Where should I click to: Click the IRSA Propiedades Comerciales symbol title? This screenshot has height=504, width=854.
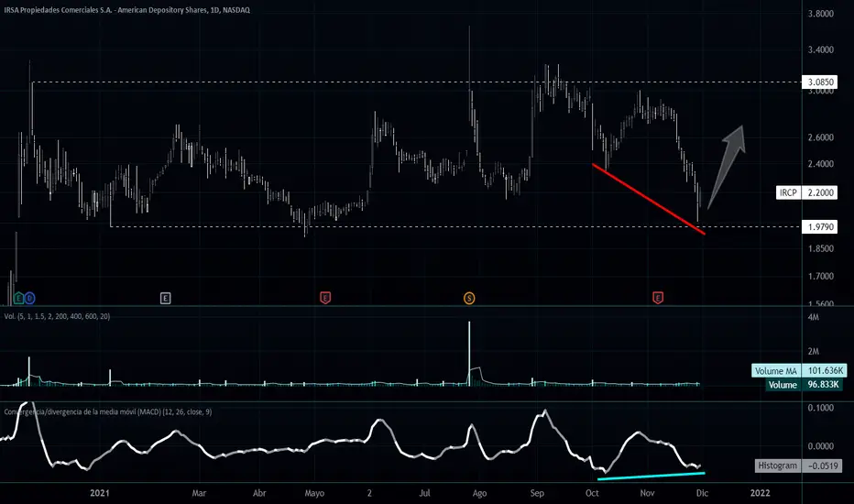(x=127, y=9)
